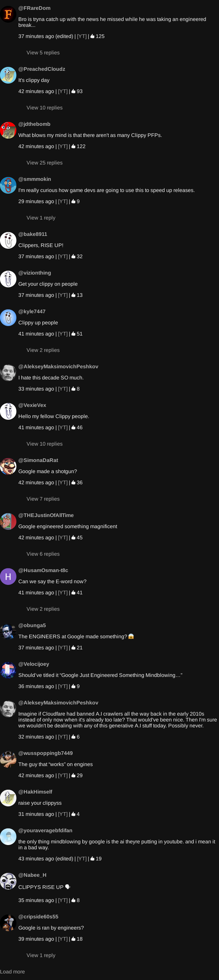Click Load more at the bottom

(x=12, y=971)
